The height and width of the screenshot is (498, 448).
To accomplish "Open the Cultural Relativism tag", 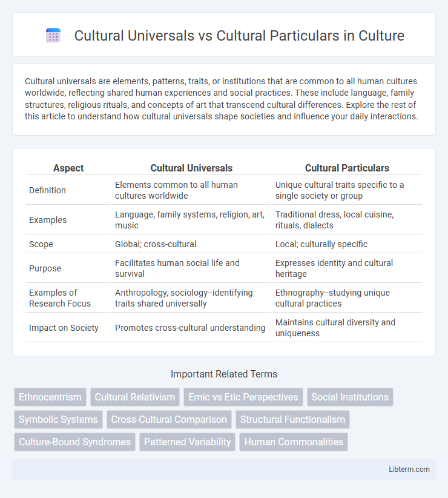I will tap(135, 397).
